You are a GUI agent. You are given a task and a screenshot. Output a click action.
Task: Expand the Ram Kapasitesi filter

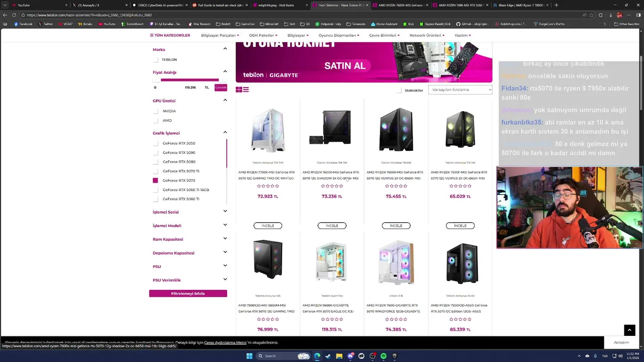pyautogui.click(x=225, y=238)
